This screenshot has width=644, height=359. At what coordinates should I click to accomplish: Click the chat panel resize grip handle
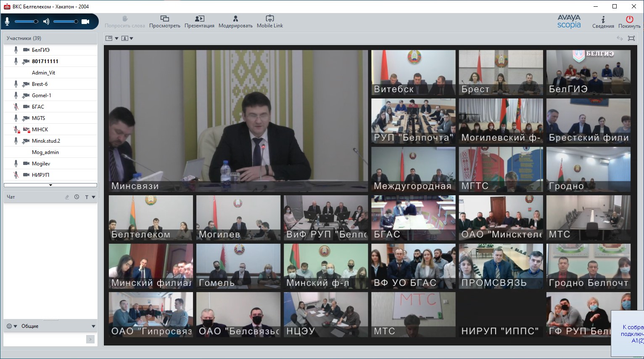pos(50,320)
